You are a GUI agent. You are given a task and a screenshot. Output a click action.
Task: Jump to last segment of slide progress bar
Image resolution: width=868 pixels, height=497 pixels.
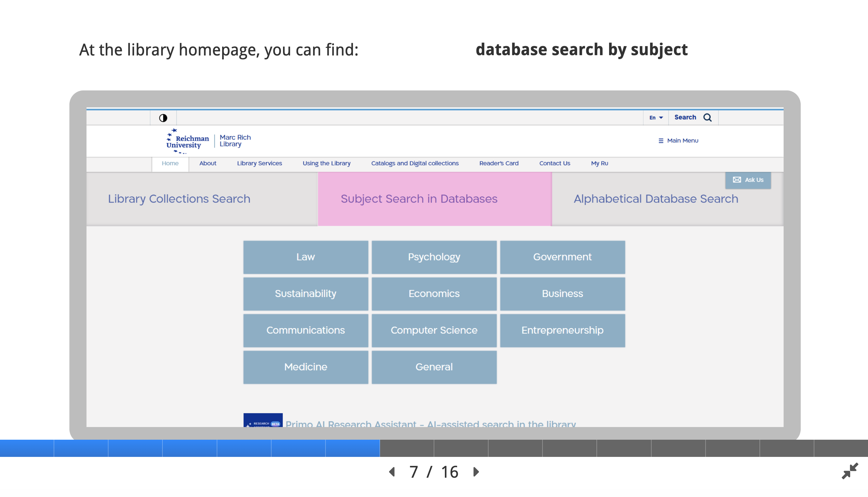841,448
